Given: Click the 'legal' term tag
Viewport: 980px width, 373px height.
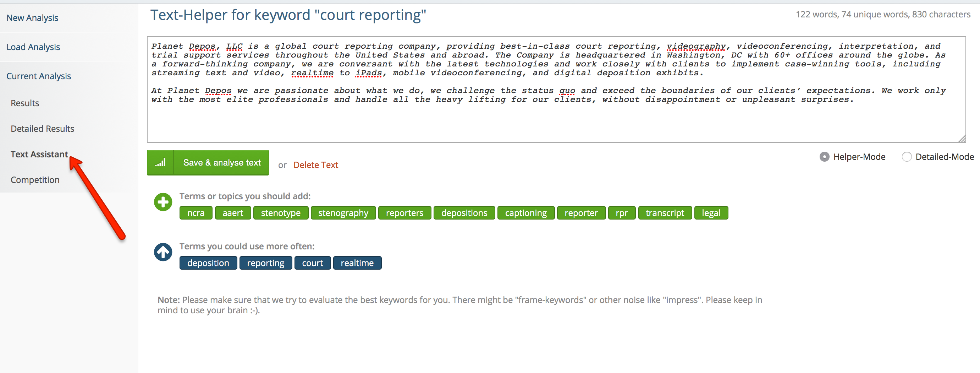Looking at the screenshot, I should pyautogui.click(x=711, y=213).
